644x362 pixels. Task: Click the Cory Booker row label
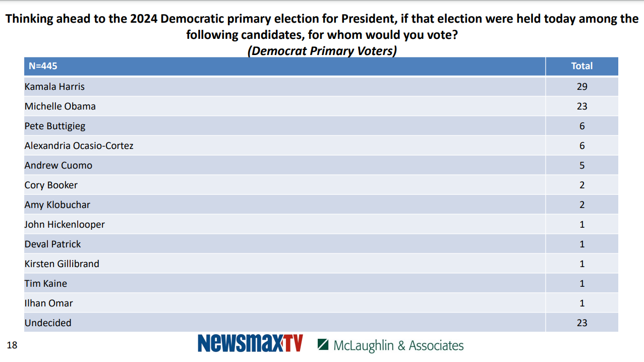[x=51, y=185]
